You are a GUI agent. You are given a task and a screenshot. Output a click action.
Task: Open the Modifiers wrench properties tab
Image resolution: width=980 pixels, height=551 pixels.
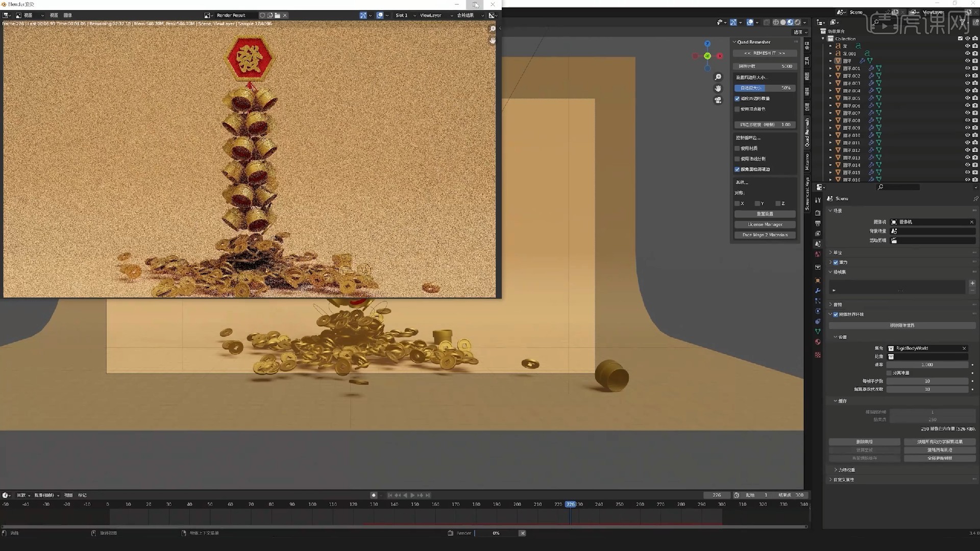click(818, 291)
